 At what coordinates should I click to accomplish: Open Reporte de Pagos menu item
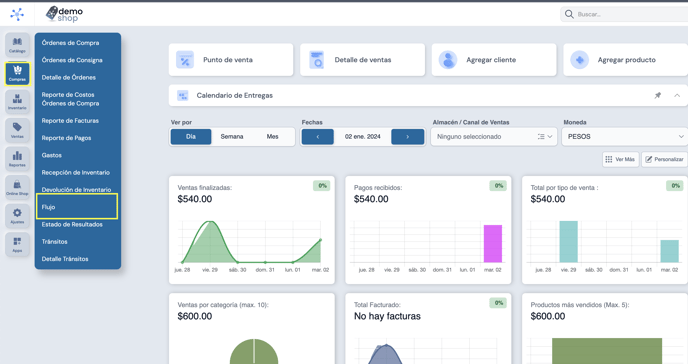[66, 138]
